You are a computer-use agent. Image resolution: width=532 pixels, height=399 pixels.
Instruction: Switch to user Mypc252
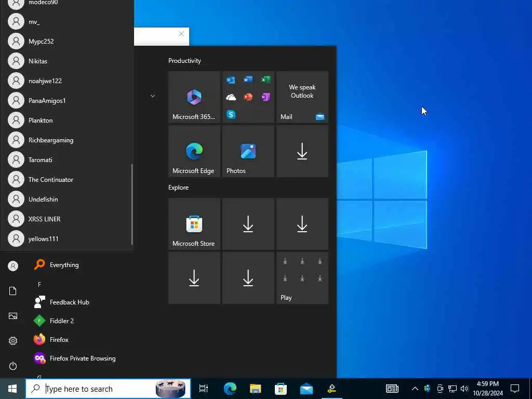tap(67, 41)
